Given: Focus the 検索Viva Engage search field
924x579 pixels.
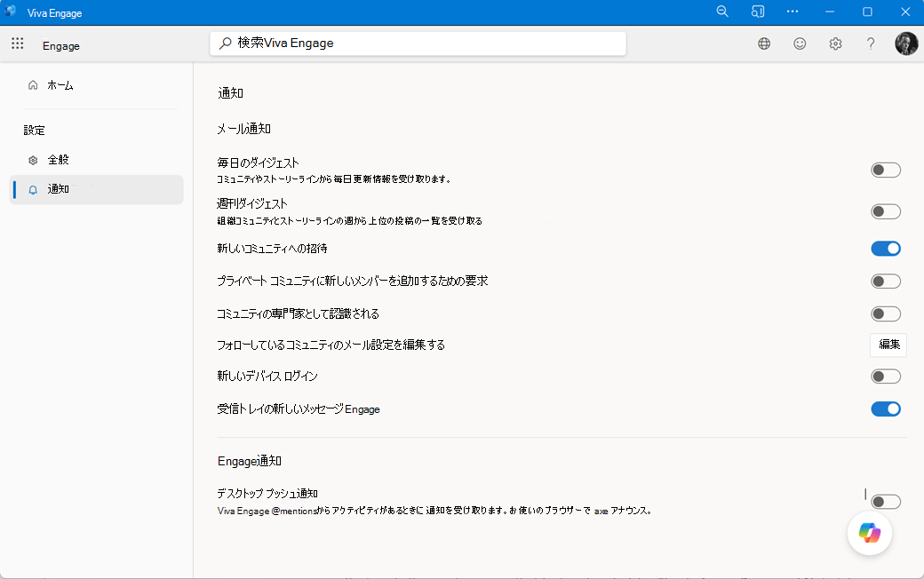Looking at the screenshot, I should click(418, 44).
